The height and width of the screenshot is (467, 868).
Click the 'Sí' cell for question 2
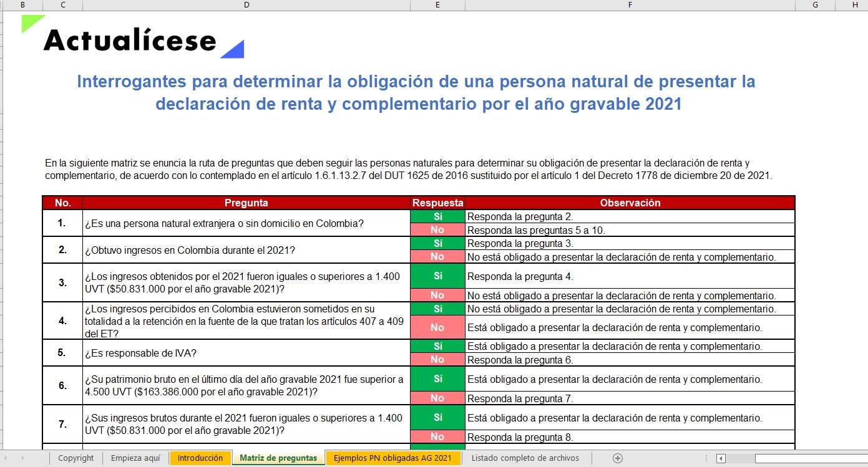(437, 243)
